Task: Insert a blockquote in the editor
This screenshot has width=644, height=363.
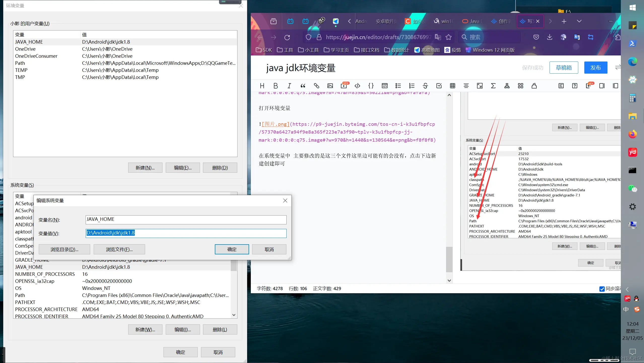Action: click(x=302, y=86)
